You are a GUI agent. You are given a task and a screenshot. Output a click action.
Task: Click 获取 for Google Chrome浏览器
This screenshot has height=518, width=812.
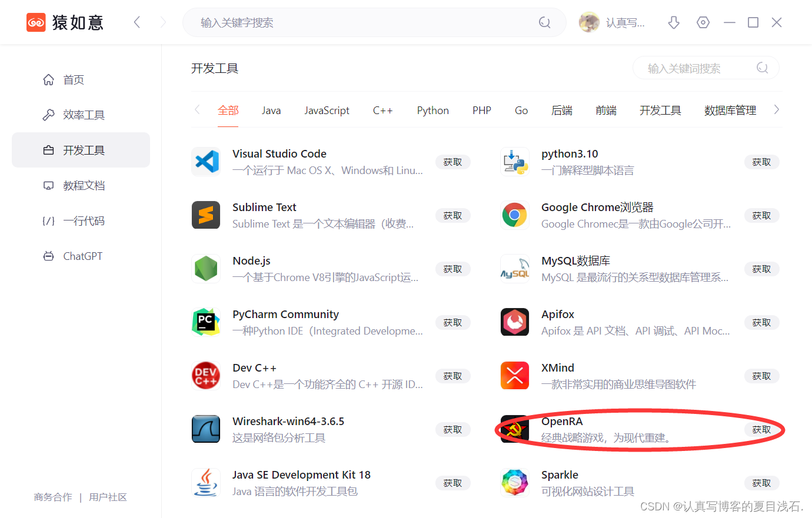(x=762, y=215)
